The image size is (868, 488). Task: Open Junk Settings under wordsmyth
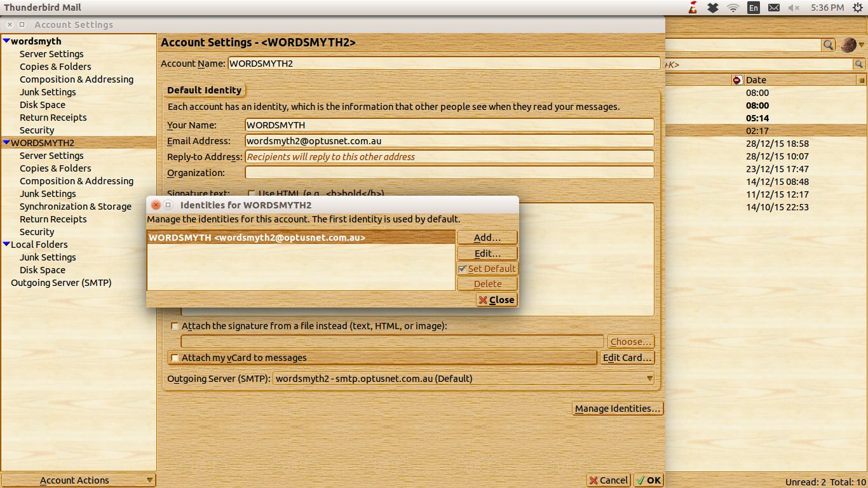pos(48,92)
